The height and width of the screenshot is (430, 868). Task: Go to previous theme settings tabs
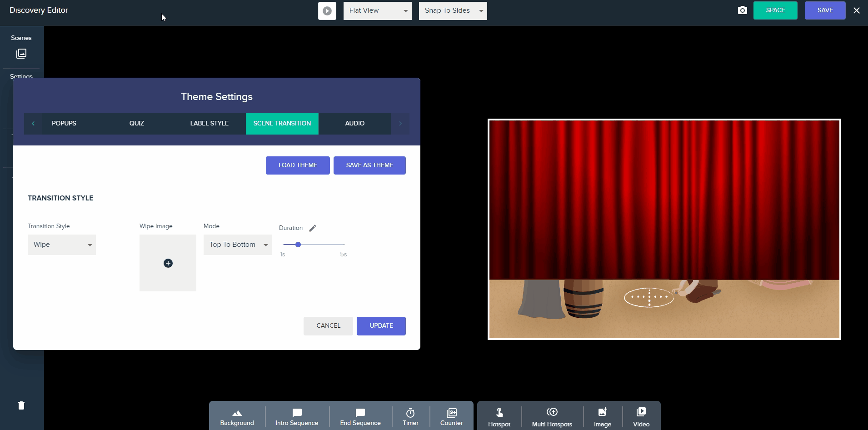[33, 124]
